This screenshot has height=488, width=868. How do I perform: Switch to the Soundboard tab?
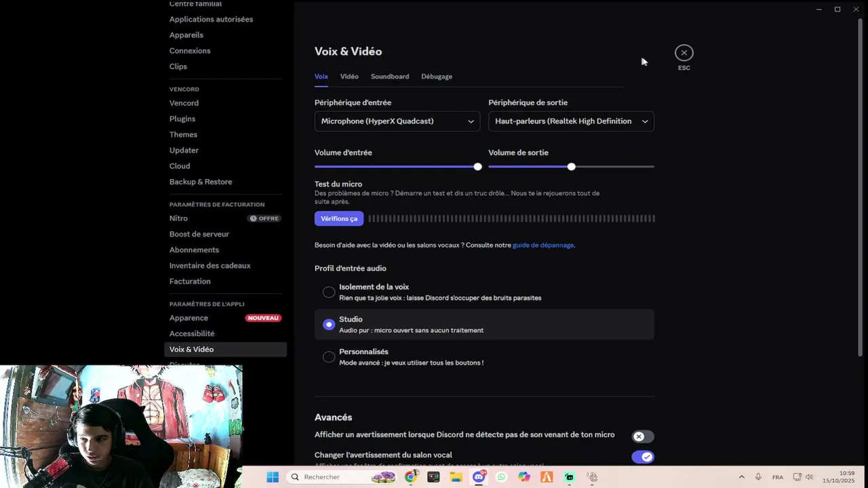click(x=390, y=77)
